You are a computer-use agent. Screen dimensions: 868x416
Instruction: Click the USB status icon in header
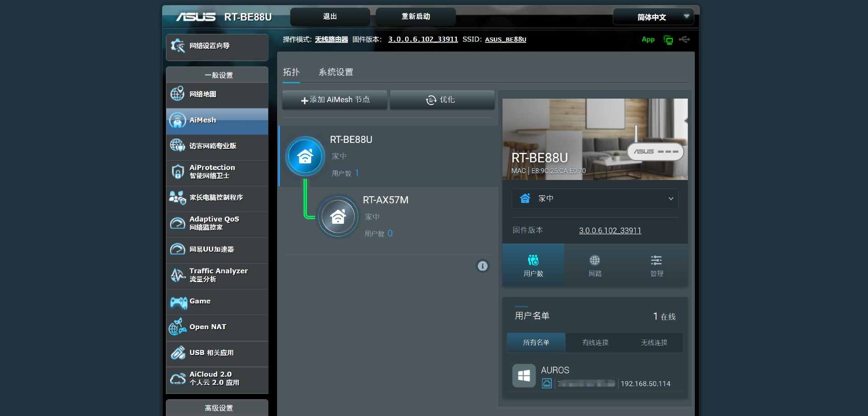pyautogui.click(x=684, y=40)
